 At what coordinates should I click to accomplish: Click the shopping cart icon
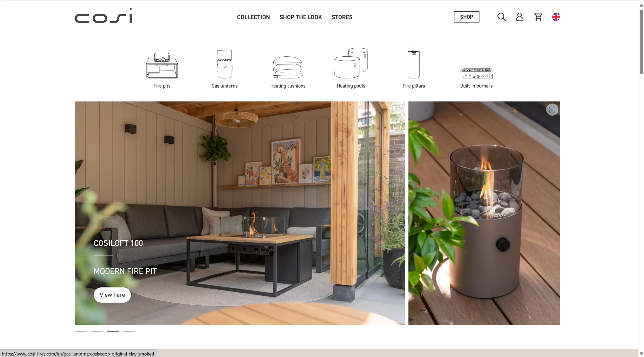538,17
